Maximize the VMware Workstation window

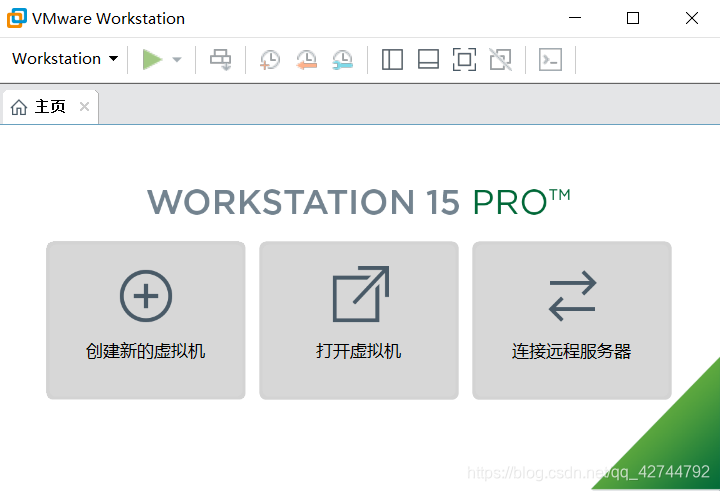click(633, 18)
